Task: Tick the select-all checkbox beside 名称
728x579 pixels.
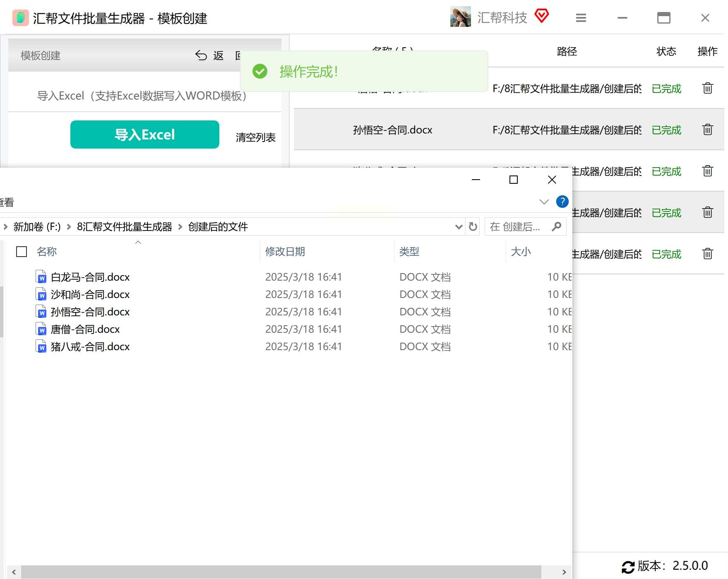Action: (22, 252)
